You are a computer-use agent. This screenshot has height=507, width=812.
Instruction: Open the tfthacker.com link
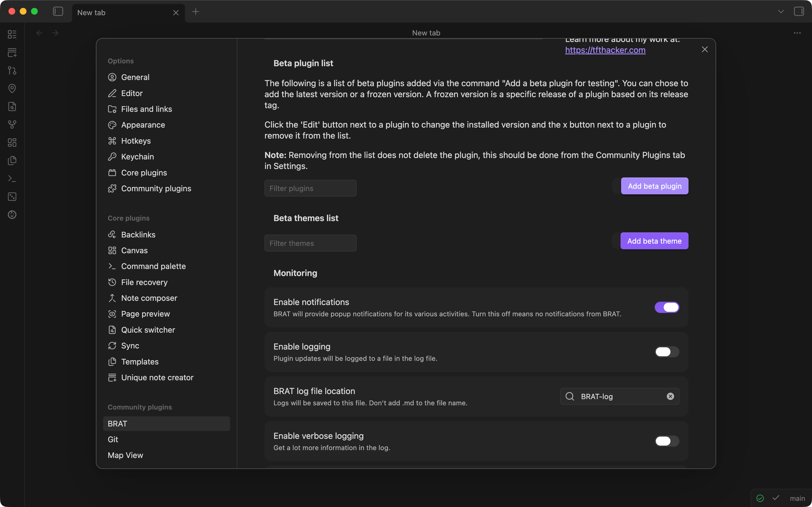[x=605, y=50]
